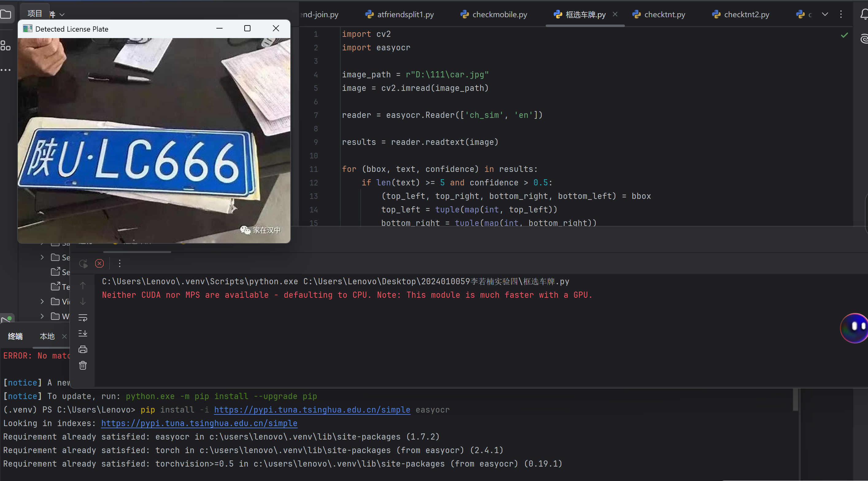
Task: Click the up arrow in the run console gutter
Action: (83, 285)
